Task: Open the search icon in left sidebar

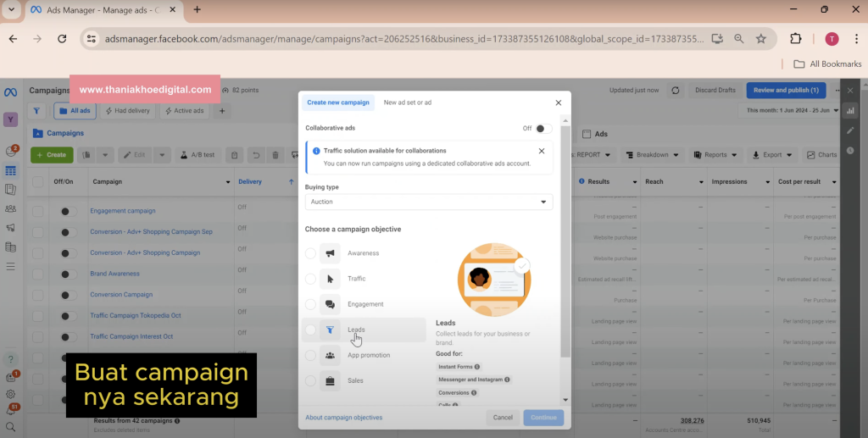Action: click(11, 427)
